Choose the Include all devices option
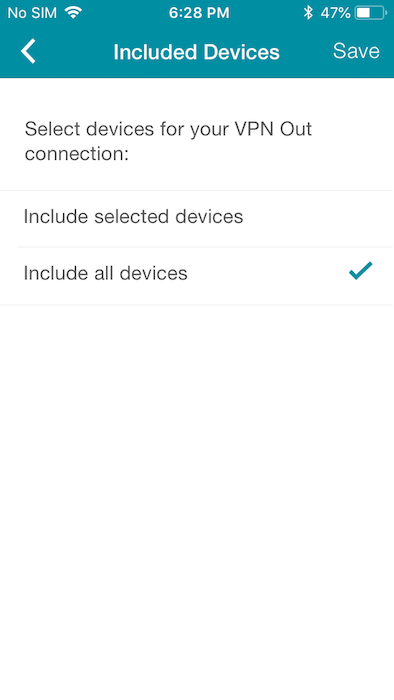This screenshot has width=394, height=700. point(197,275)
